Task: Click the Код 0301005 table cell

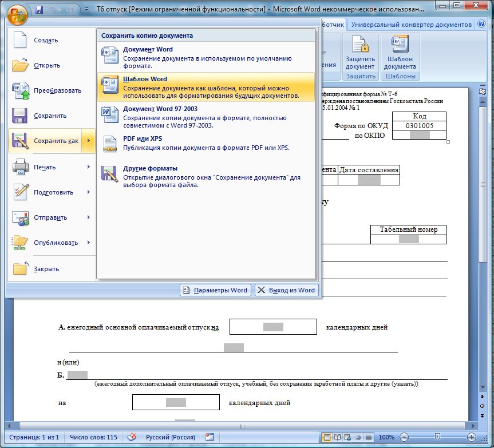Action: pos(420,126)
